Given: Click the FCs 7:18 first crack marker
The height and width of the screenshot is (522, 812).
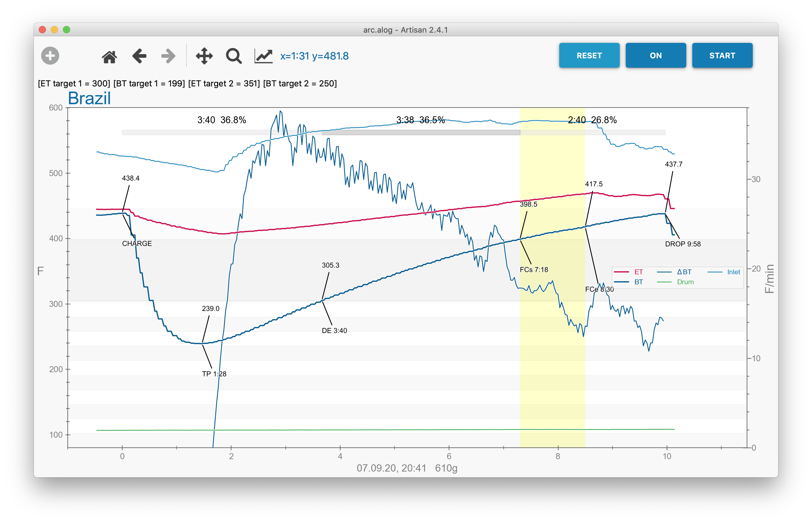Looking at the screenshot, I should (x=534, y=269).
